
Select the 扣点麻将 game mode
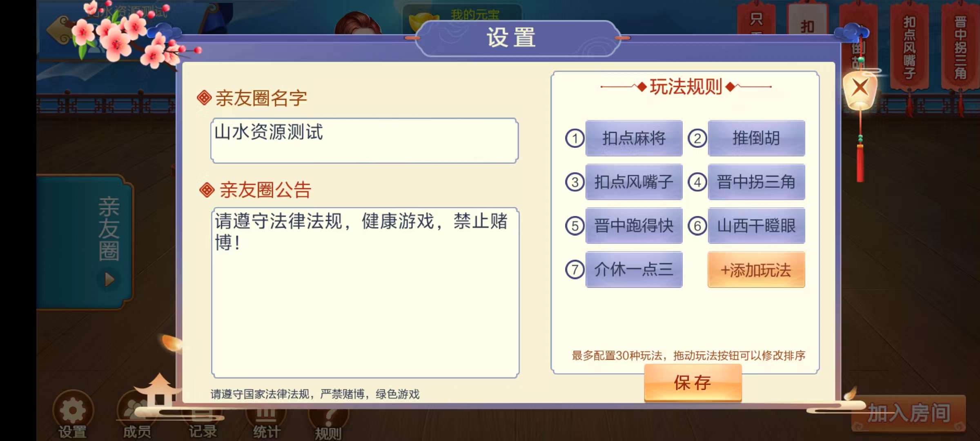point(634,139)
